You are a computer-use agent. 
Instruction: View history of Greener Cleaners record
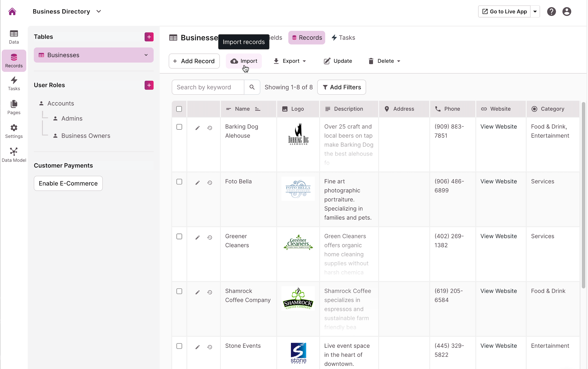210,238
